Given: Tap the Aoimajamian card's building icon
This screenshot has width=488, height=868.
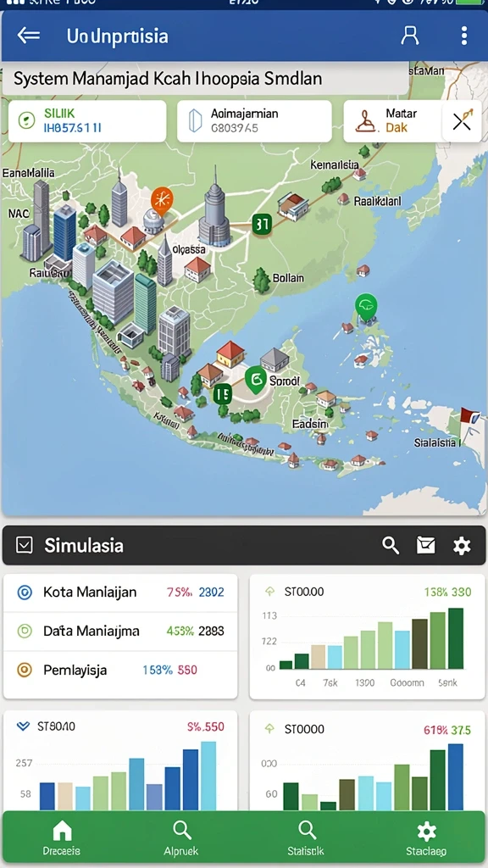Looking at the screenshot, I should pyautogui.click(x=196, y=120).
